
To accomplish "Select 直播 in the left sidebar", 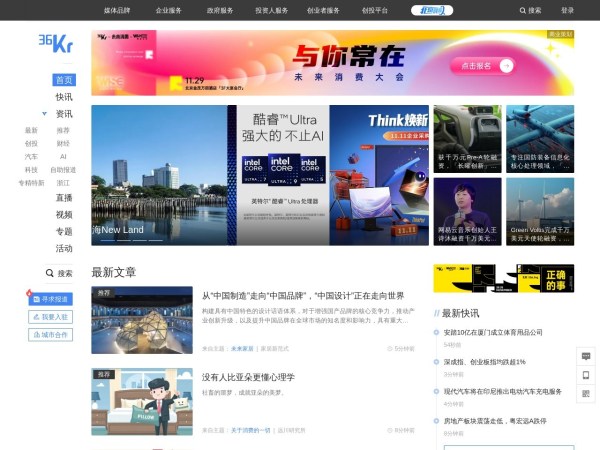I will click(x=64, y=198).
